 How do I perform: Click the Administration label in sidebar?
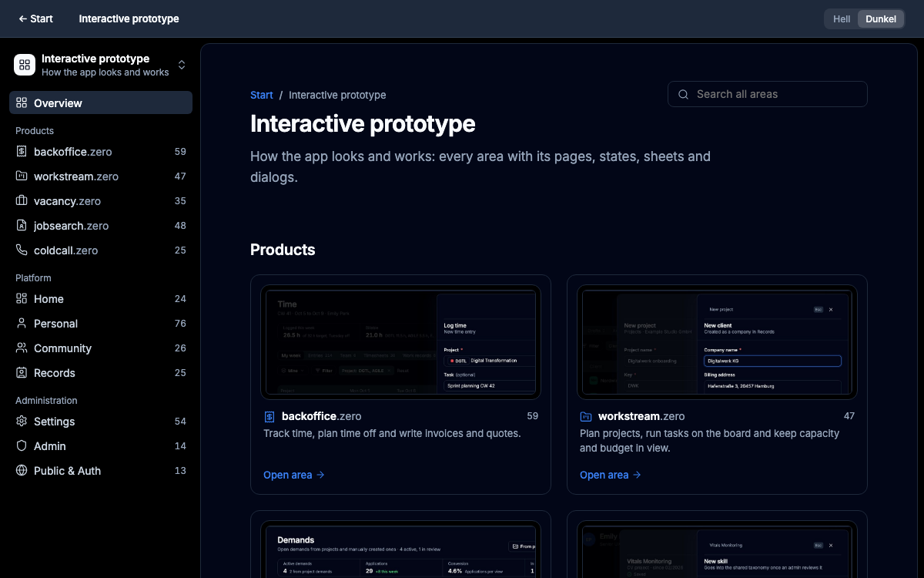[x=46, y=401]
